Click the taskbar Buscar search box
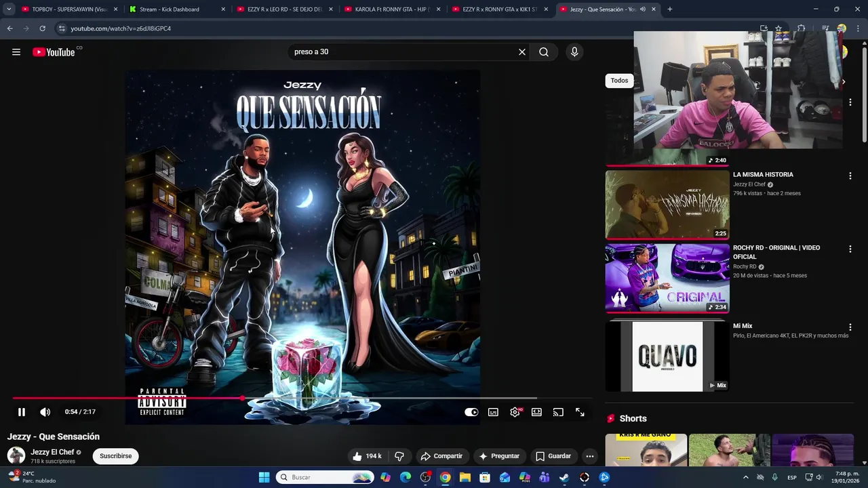The image size is (868, 488). point(325,477)
